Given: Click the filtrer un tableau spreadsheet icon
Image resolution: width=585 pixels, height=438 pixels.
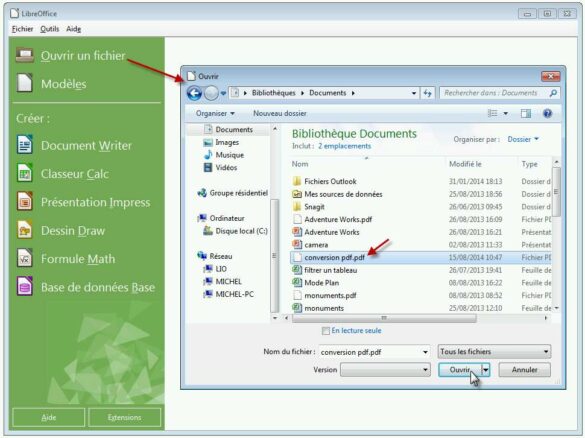Looking at the screenshot, I should pos(297,270).
